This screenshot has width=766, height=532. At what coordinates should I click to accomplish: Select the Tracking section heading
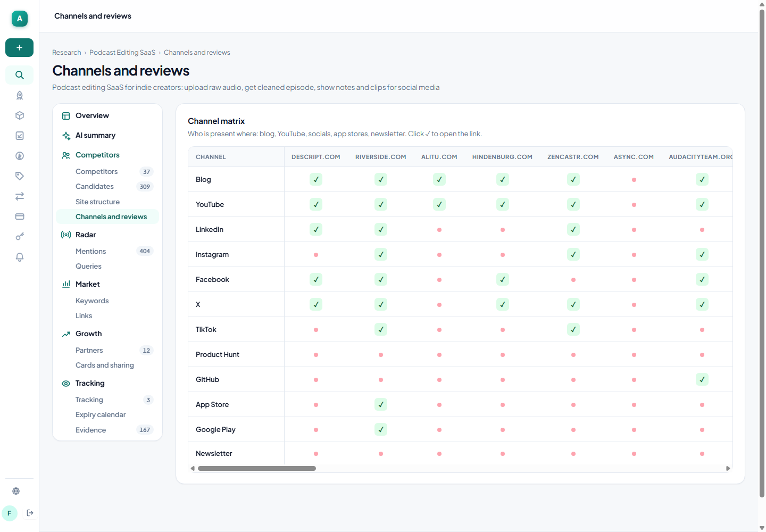107,383
